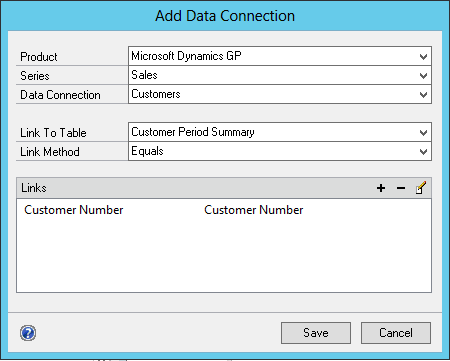Expand the Link To Table dropdown arrow

pos(423,133)
